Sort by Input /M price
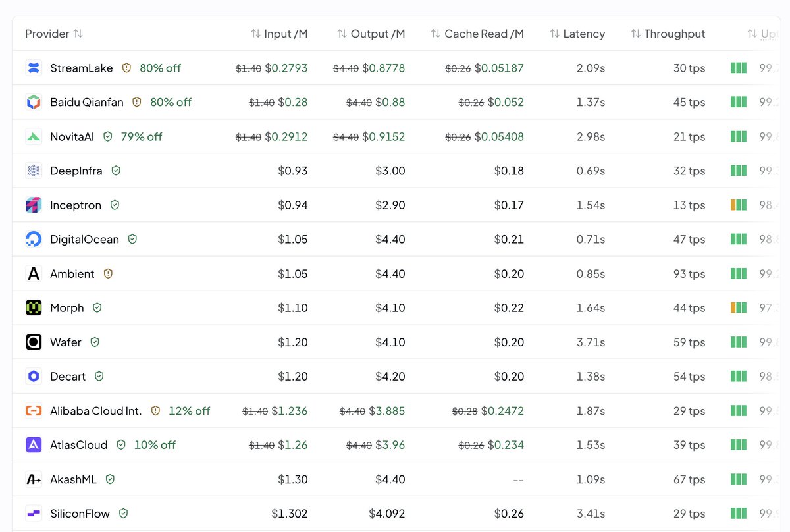Image resolution: width=790 pixels, height=532 pixels. (279, 34)
